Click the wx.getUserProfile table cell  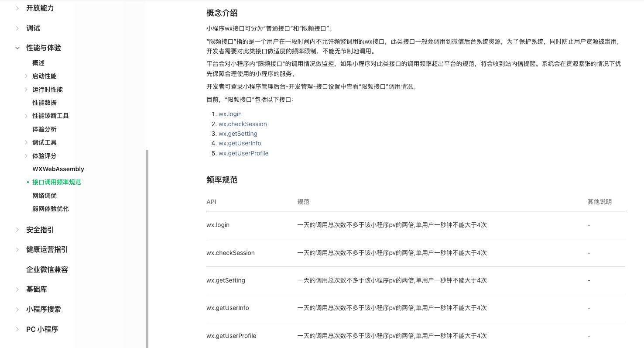point(231,336)
